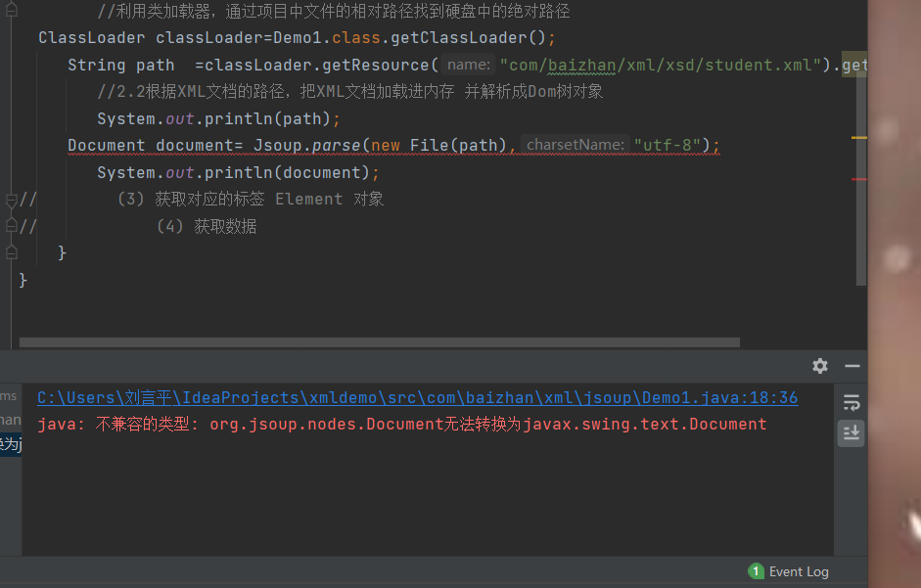Click the new File(path) expression
This screenshot has height=588, width=921.
[x=438, y=145]
